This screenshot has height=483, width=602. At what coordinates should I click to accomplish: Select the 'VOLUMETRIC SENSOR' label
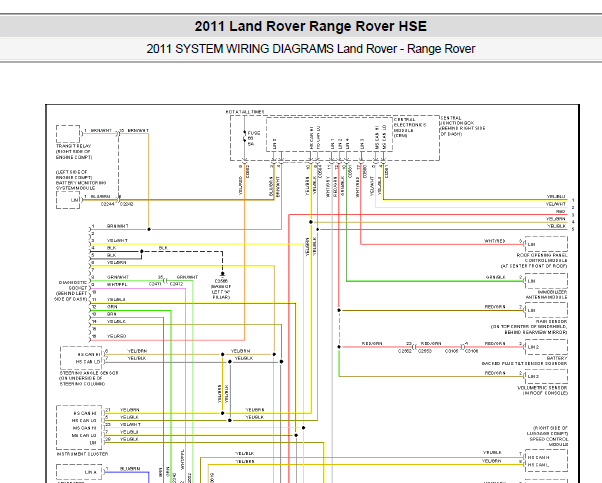[x=542, y=388]
